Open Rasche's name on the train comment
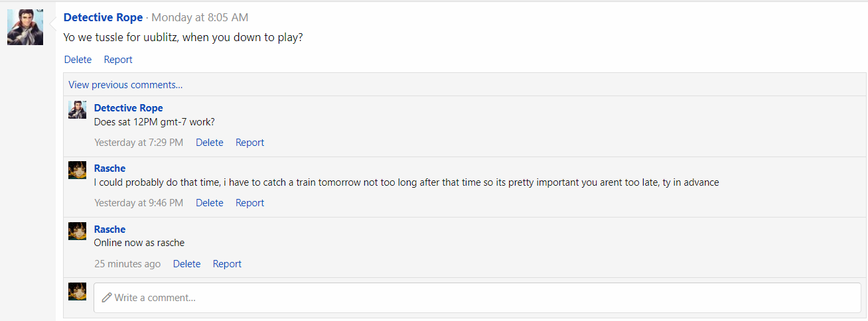This screenshot has width=868, height=321. (109, 168)
